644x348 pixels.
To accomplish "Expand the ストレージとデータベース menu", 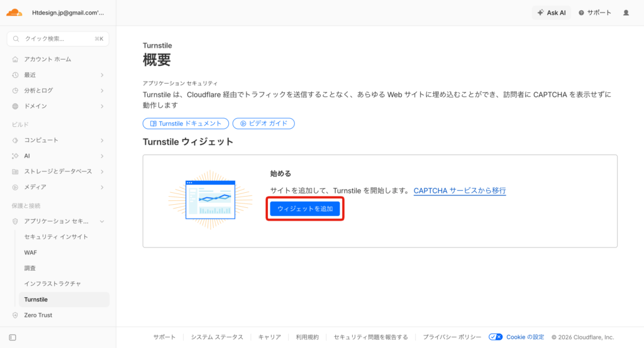I will pyautogui.click(x=58, y=171).
